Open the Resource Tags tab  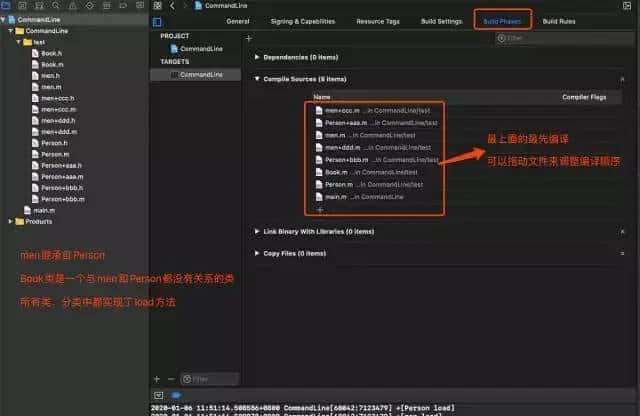pos(378,21)
